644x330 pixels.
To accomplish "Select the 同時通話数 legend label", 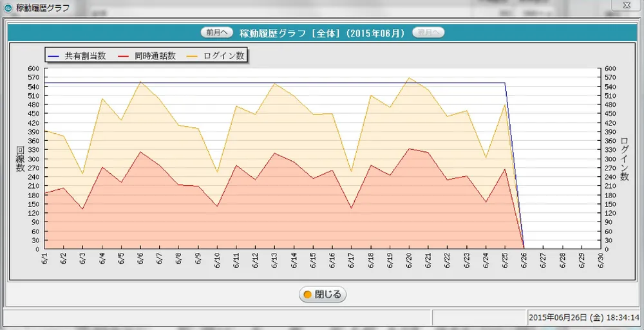I will pyautogui.click(x=155, y=56).
